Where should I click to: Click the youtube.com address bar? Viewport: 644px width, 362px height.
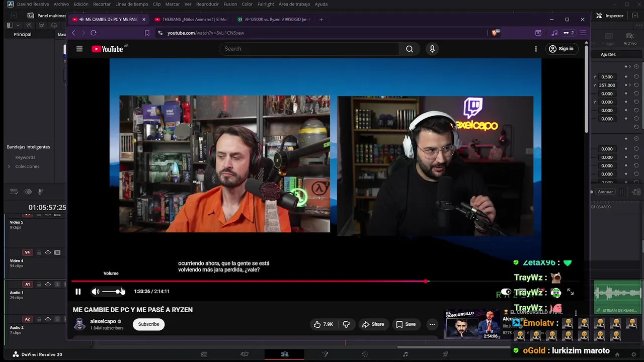[322, 33]
